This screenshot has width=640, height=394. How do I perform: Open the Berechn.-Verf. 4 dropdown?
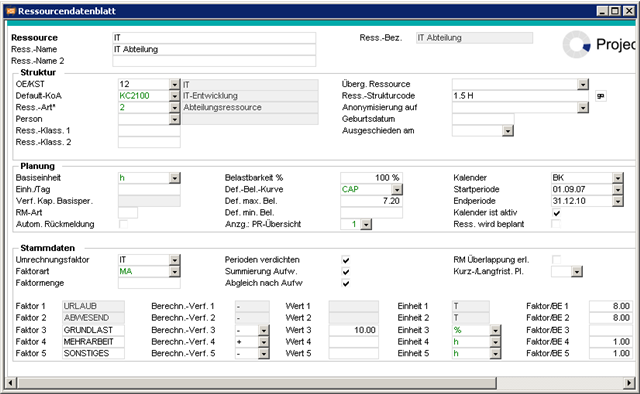coord(264,342)
